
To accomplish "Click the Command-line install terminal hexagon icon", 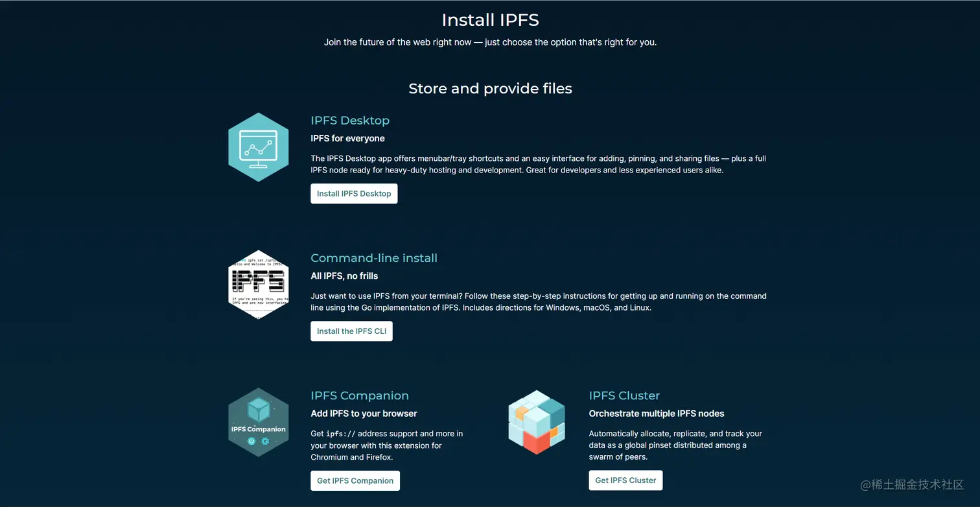I will (259, 285).
